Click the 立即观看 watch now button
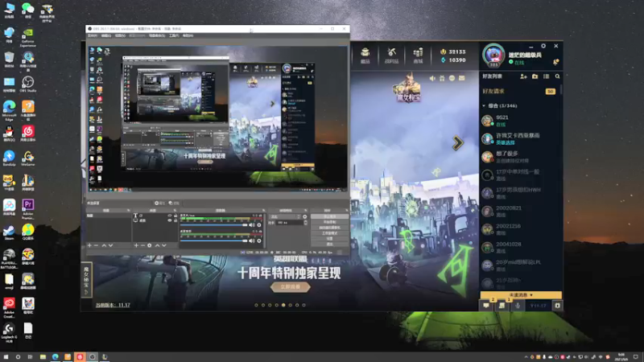This screenshot has height=362, width=644. pos(290,287)
